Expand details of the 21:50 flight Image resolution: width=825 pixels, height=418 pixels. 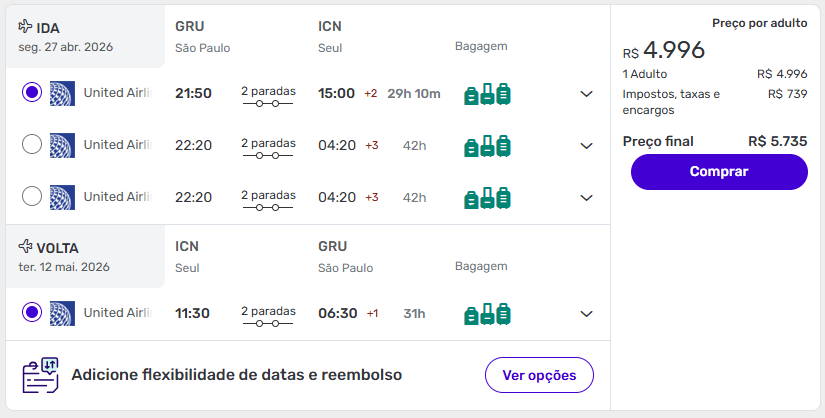(587, 94)
